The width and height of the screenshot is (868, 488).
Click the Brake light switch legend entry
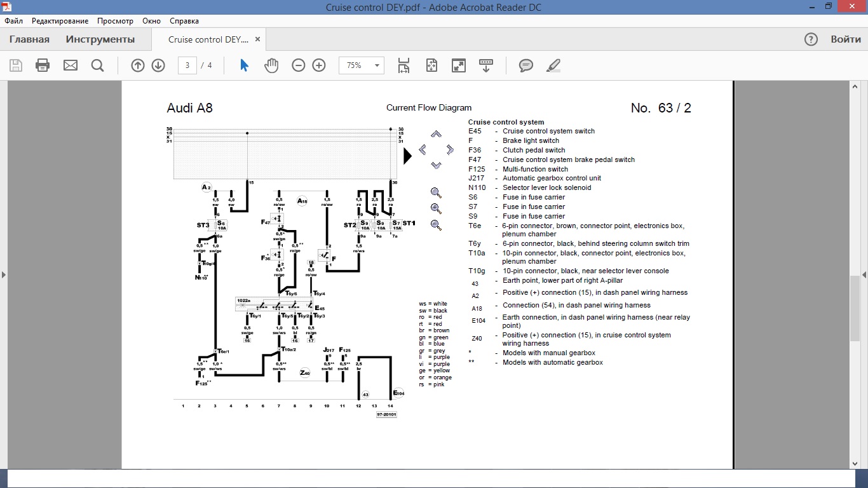pos(531,140)
